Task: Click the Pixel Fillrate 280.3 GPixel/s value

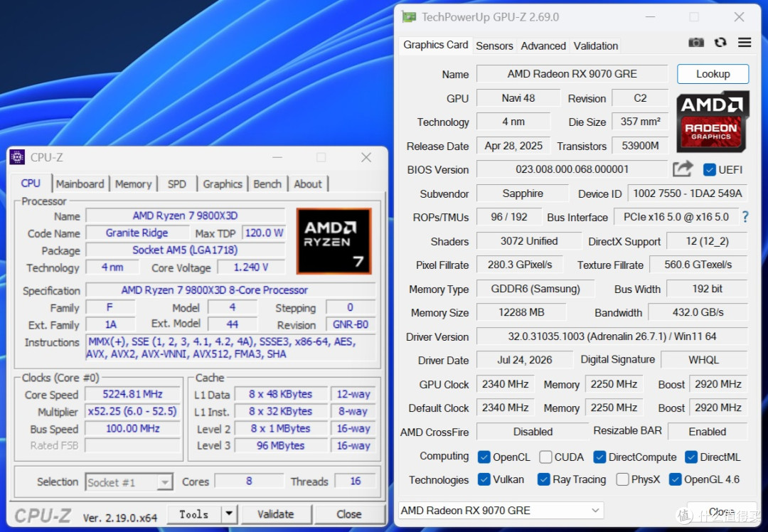Action: tap(519, 265)
